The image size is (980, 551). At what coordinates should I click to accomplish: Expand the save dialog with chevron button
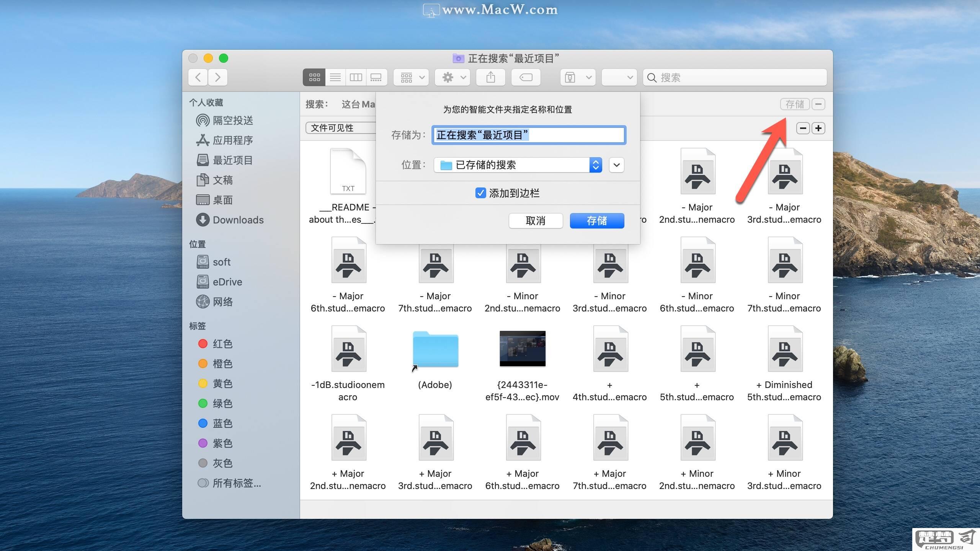pyautogui.click(x=616, y=165)
